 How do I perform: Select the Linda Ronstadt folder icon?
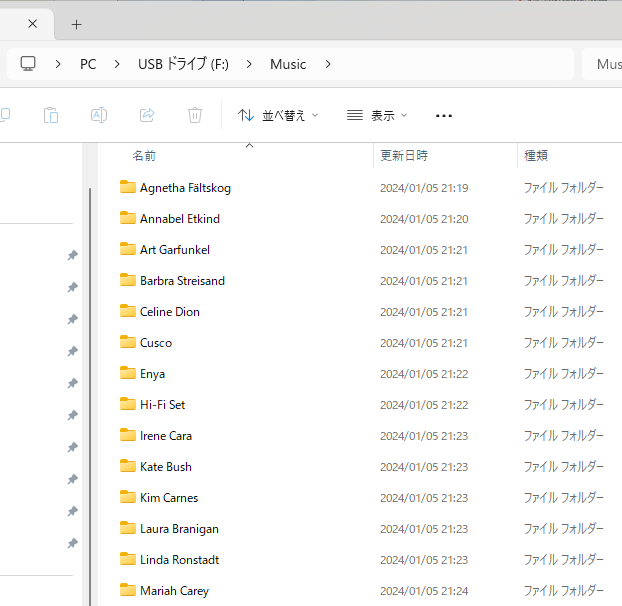[x=128, y=558]
